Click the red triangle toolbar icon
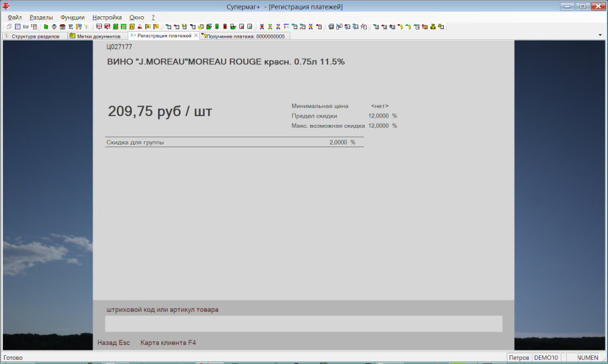 pyautogui.click(x=140, y=27)
